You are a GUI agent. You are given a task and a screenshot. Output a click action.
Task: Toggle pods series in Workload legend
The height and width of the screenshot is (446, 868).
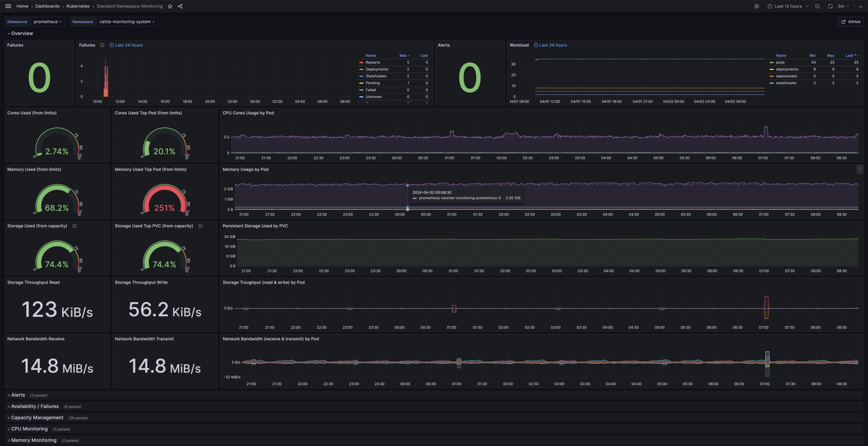[x=780, y=62]
